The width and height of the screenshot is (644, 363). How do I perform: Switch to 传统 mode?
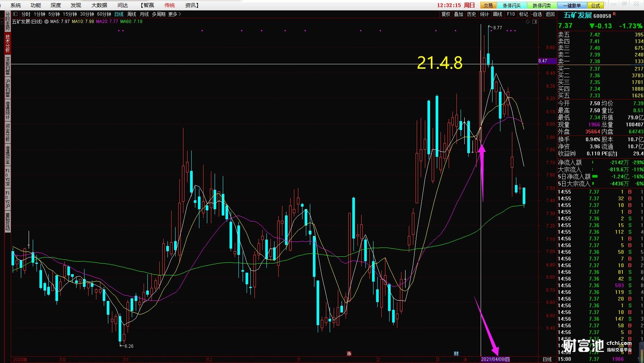coord(170,5)
